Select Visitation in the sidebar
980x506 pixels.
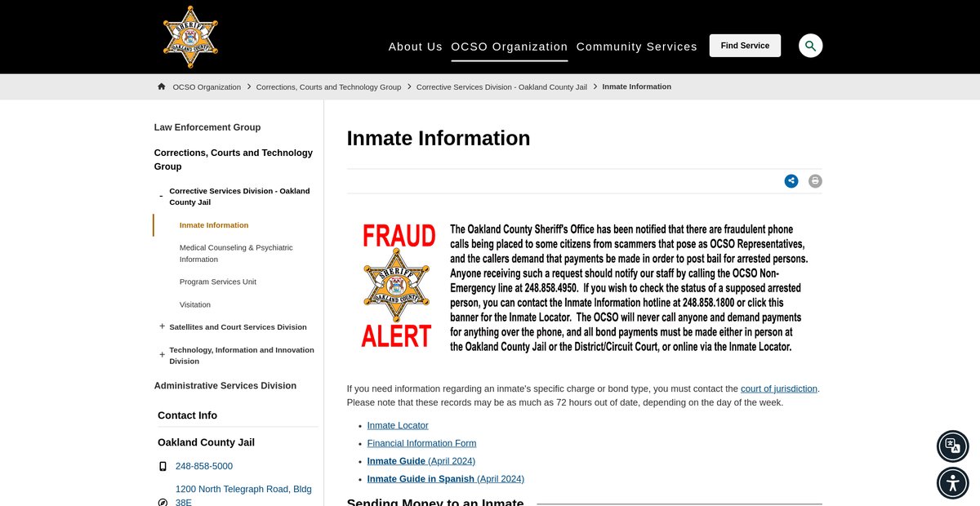[x=195, y=304]
